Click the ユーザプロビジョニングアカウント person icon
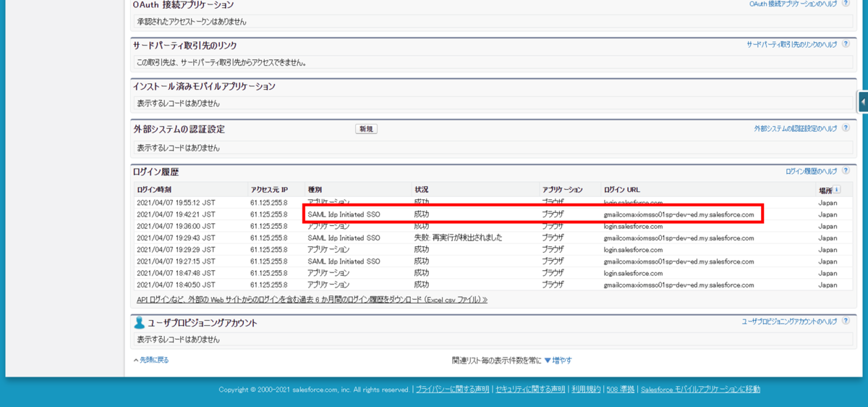Screen dimensions: 868x407 pos(139,322)
